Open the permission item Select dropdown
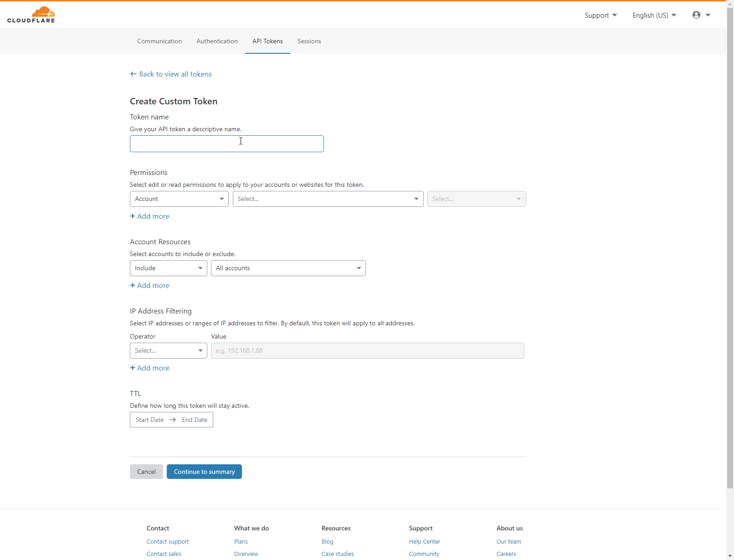Viewport: 734px width, 560px height. (328, 199)
